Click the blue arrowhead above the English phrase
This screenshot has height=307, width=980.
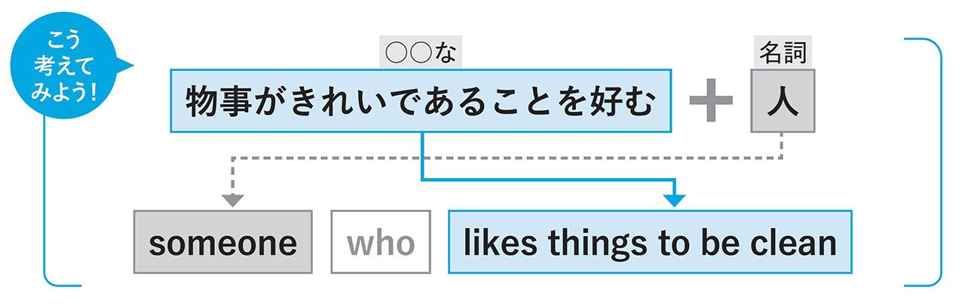(675, 200)
